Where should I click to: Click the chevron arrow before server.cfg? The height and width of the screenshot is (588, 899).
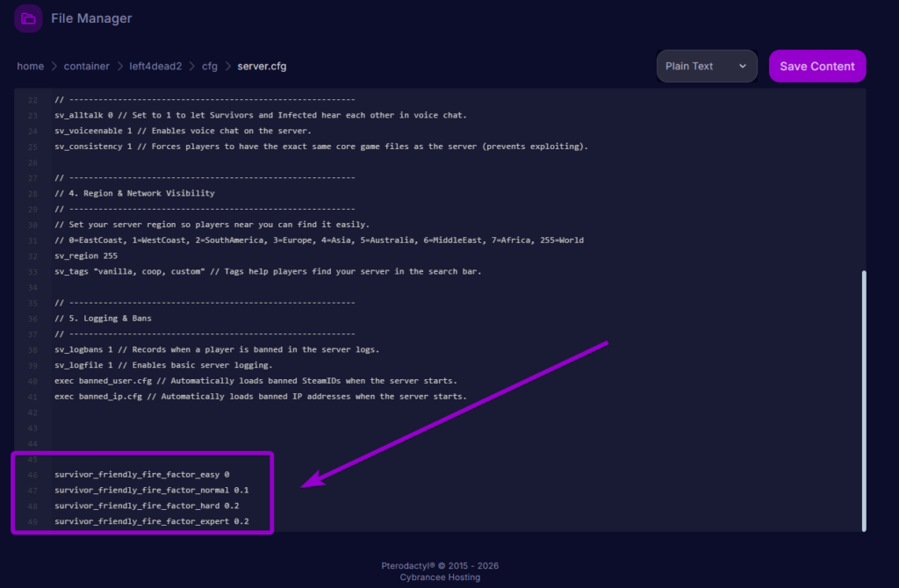click(229, 66)
